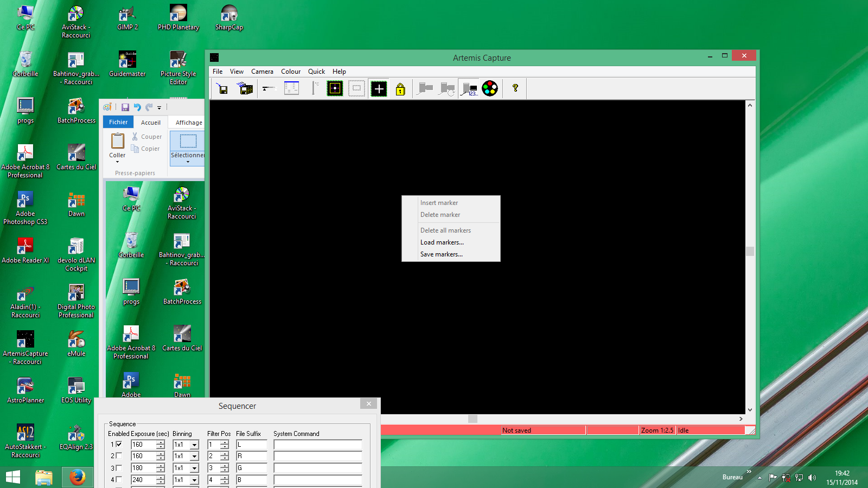Click the Paint undo arrow

137,107
